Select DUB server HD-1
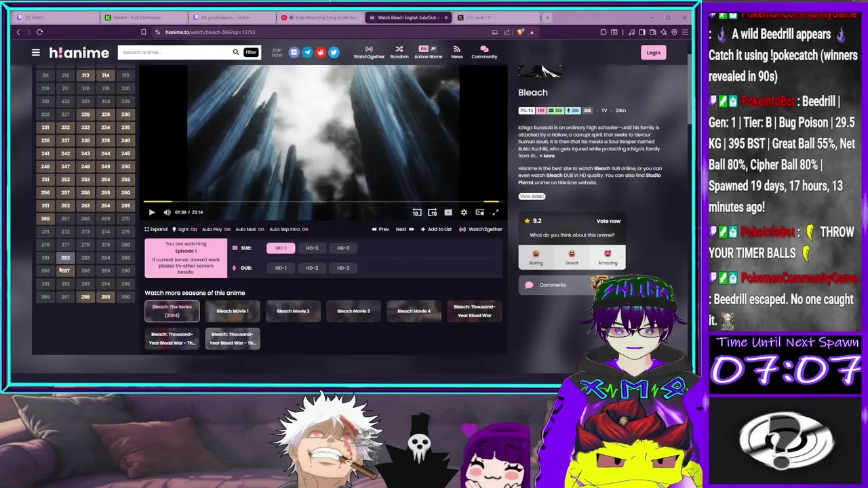The image size is (868, 488). (x=281, y=268)
